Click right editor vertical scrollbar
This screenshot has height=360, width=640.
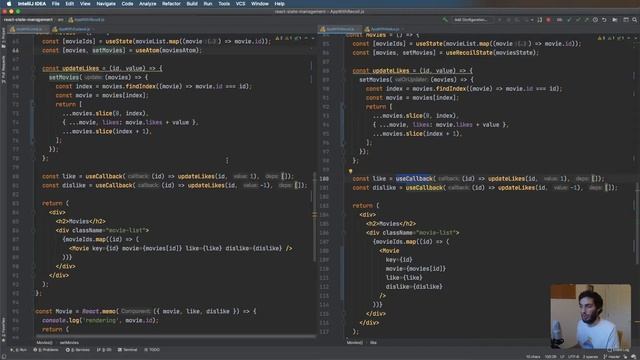637,222
